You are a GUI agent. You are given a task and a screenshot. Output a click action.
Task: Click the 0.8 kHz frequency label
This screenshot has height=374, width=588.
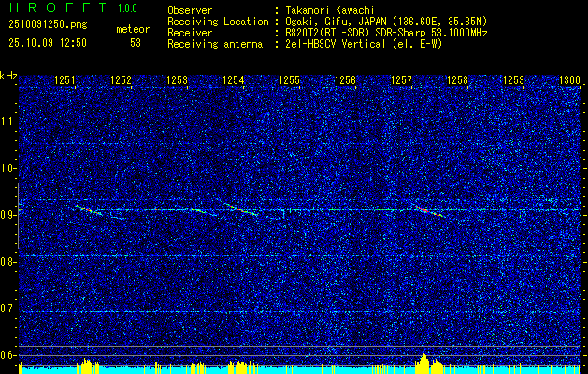tap(7, 262)
